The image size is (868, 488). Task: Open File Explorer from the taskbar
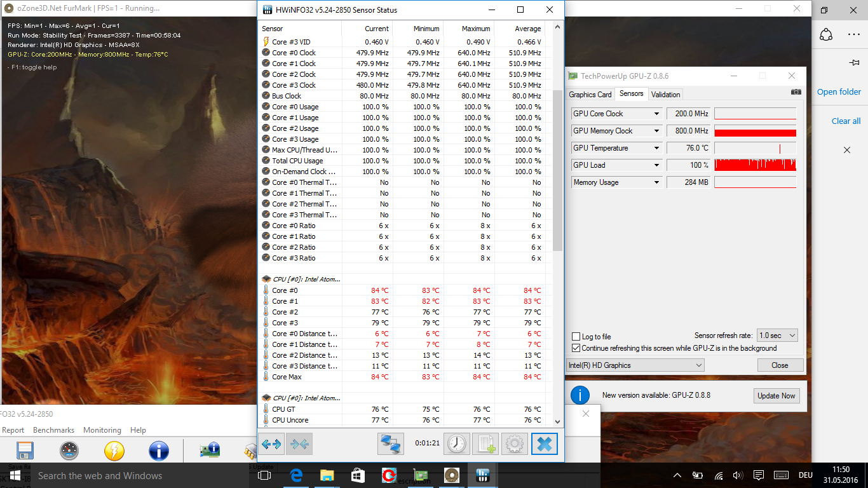click(327, 475)
